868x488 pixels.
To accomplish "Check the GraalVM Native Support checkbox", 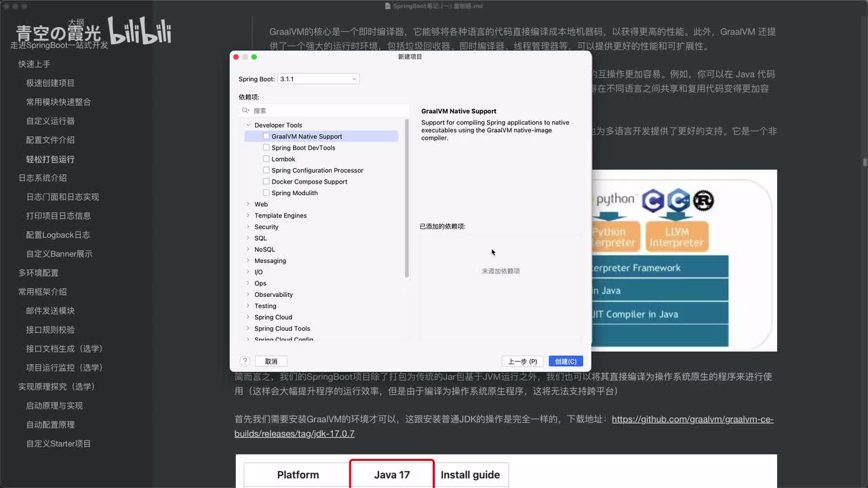I will [x=266, y=136].
